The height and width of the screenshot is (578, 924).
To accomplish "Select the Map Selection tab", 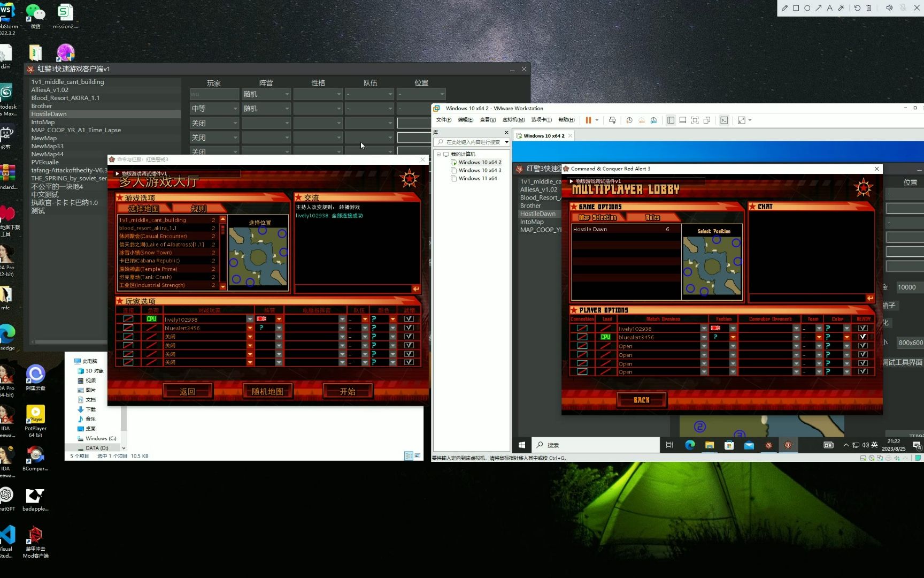I will (x=597, y=217).
